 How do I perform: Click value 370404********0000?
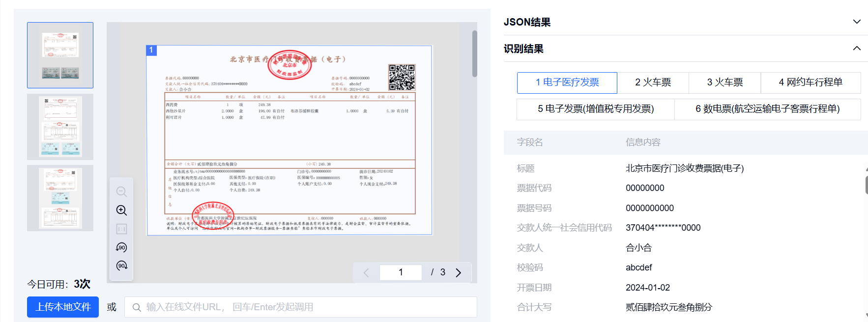(663, 228)
